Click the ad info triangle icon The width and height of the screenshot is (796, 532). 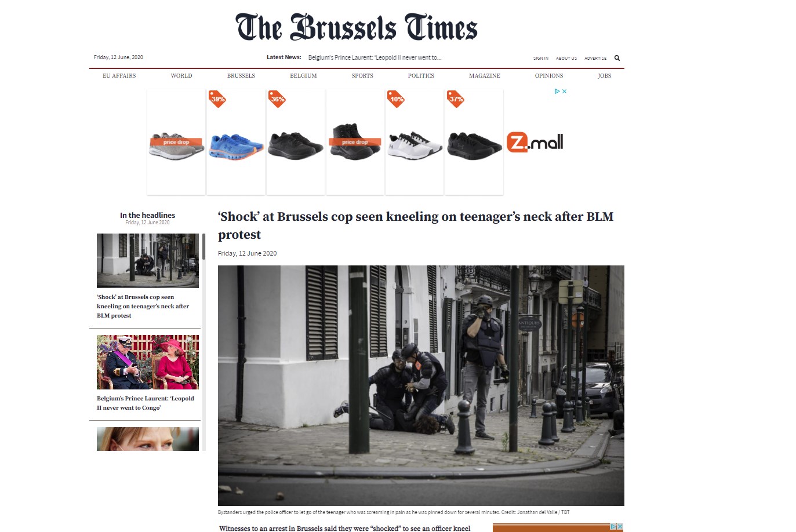tap(557, 92)
